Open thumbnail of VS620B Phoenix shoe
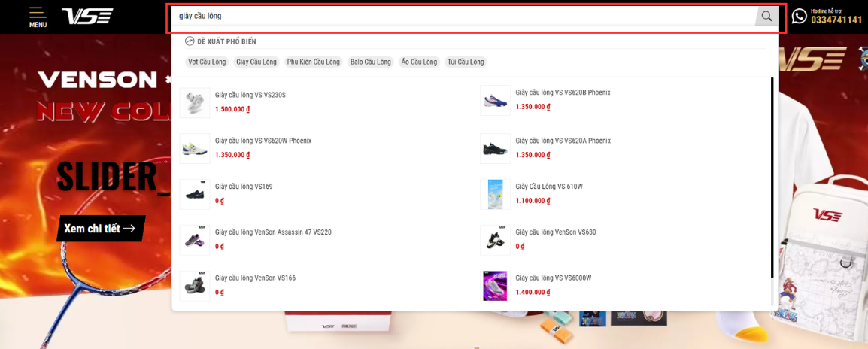Viewport: 868px width, 349px height. pos(495,100)
